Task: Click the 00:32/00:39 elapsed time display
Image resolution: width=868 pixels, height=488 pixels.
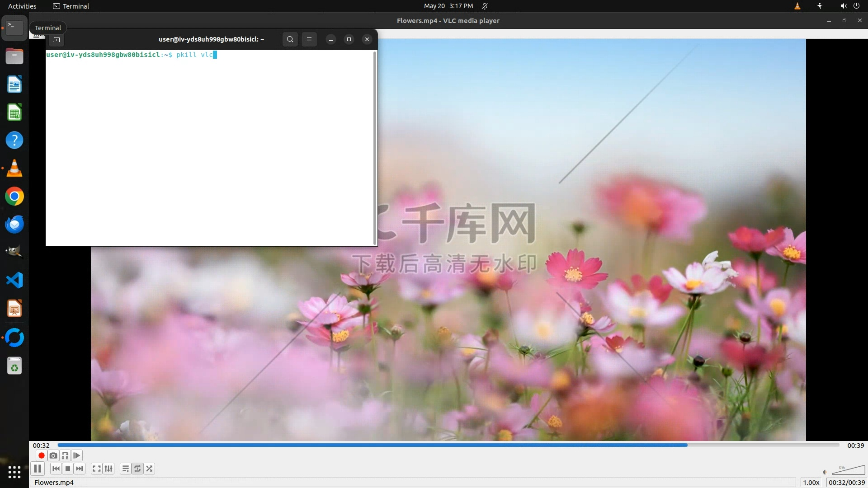Action: point(846,482)
